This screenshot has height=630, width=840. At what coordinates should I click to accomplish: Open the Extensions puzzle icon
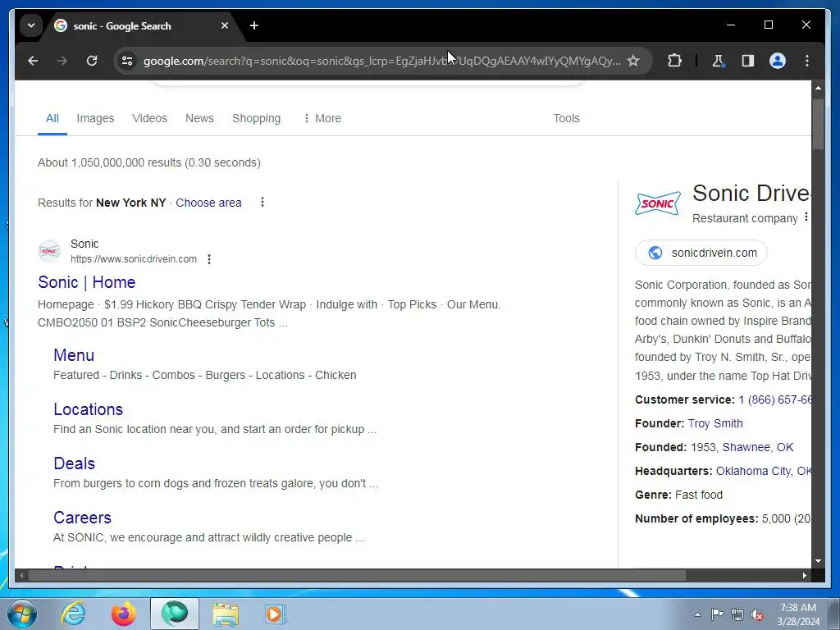tap(674, 61)
